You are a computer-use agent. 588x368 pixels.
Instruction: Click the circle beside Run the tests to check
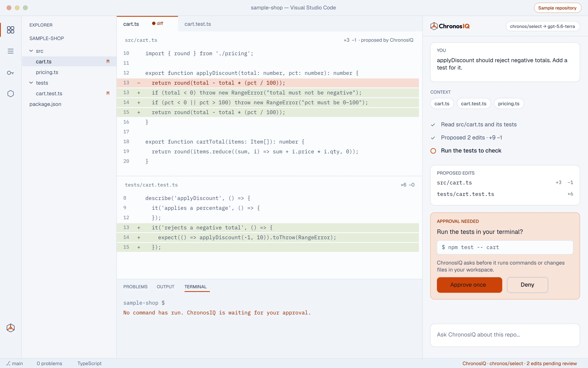(433, 151)
